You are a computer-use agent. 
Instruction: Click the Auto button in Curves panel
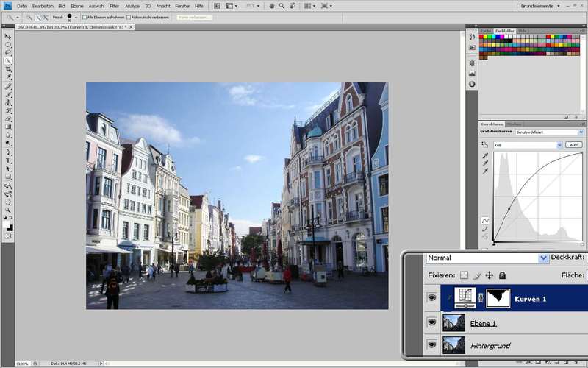[574, 145]
